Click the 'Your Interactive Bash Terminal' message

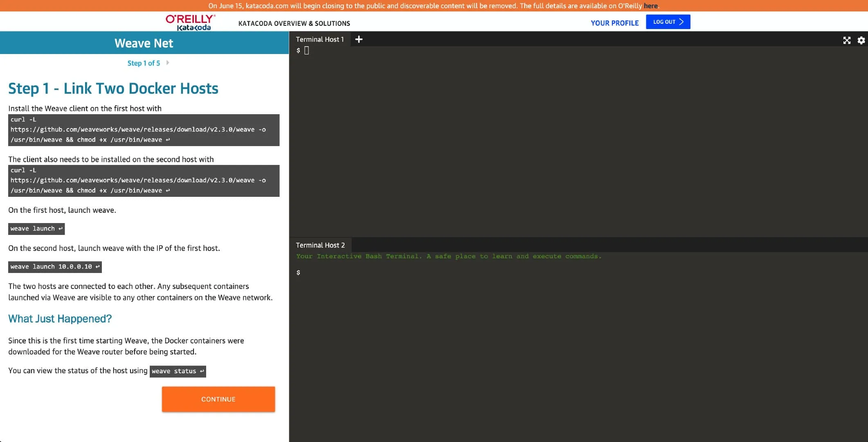pos(449,256)
